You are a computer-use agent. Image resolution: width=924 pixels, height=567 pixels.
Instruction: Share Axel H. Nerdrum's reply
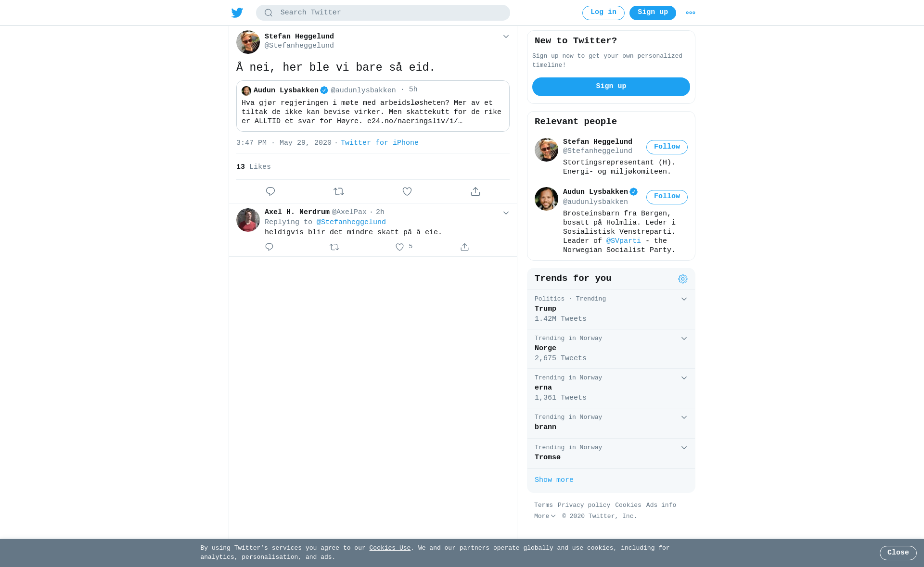coord(464,247)
